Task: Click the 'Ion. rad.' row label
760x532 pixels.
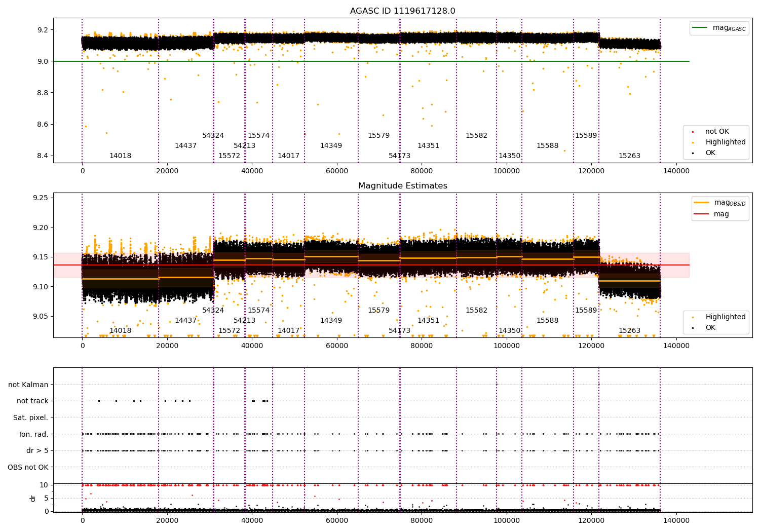Action: click(x=34, y=434)
